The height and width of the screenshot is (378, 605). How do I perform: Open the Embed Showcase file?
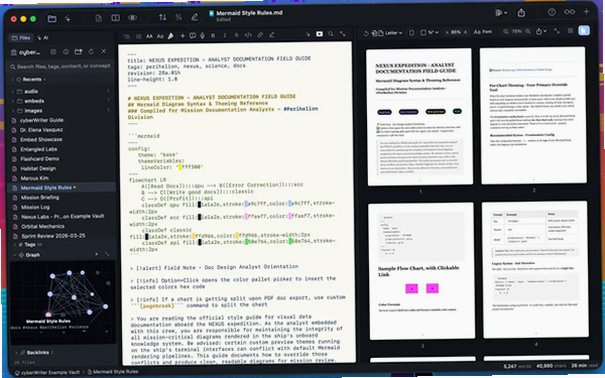pos(41,140)
